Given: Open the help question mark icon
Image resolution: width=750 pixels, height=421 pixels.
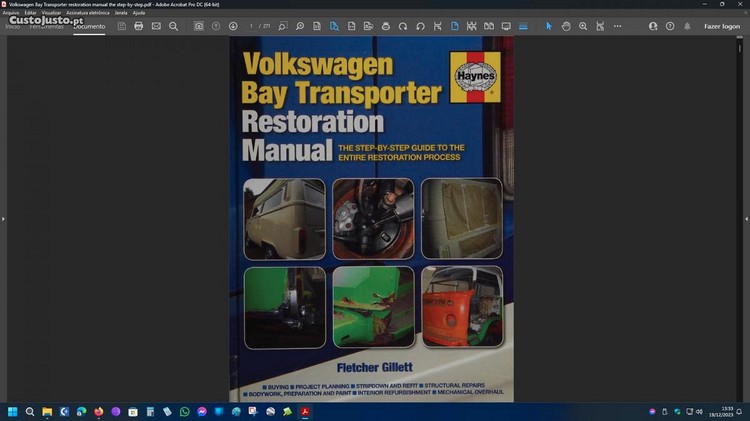Looking at the screenshot, I should click(x=670, y=26).
